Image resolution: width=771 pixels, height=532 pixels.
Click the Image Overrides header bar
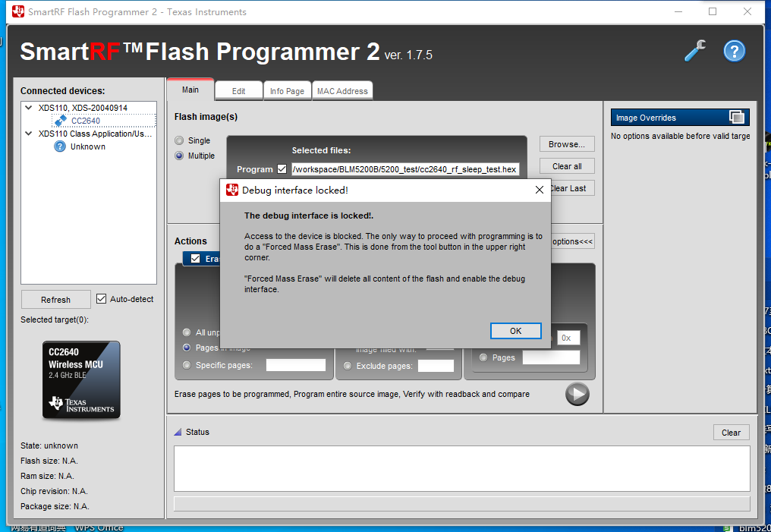coord(680,118)
